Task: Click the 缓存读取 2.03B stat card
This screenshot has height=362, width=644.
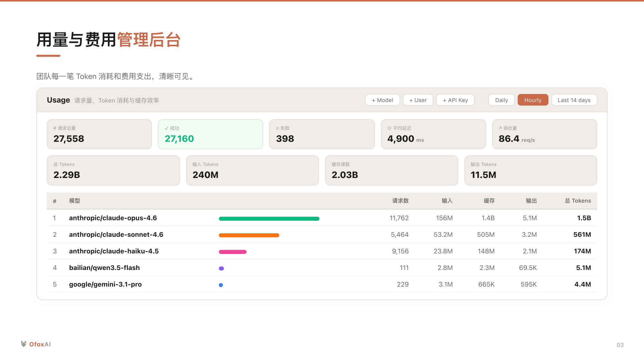Action: tap(391, 171)
